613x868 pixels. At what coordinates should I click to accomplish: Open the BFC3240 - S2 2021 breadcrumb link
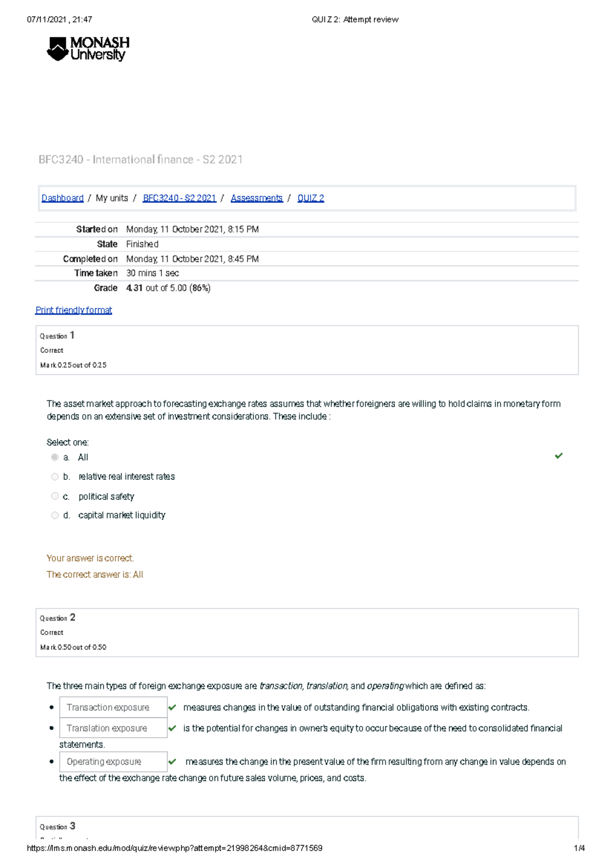pyautogui.click(x=179, y=198)
